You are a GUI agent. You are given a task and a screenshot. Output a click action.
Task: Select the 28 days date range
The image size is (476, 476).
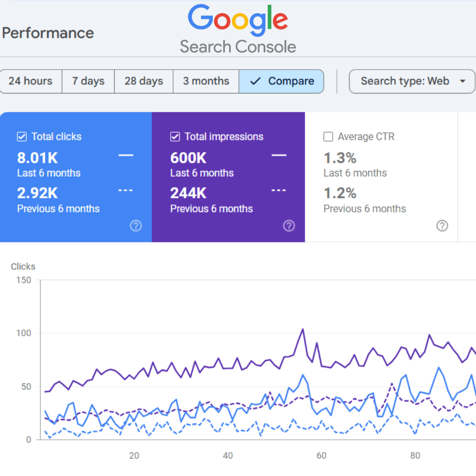[x=144, y=82]
